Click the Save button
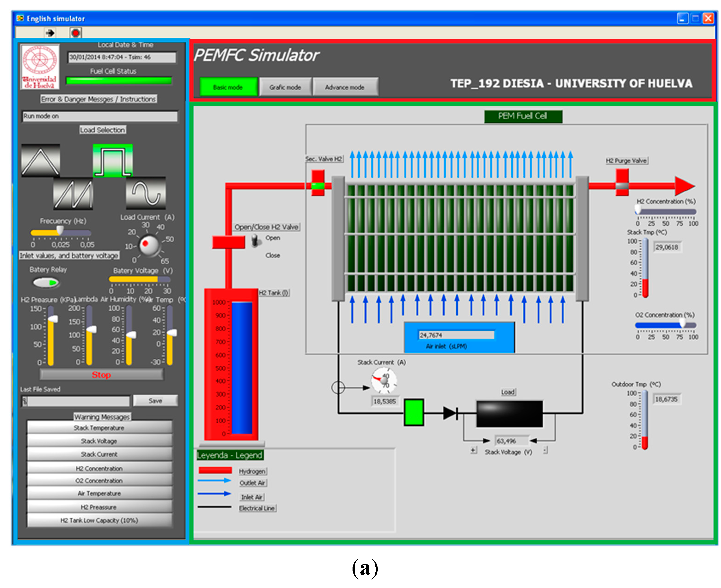 tap(155, 401)
